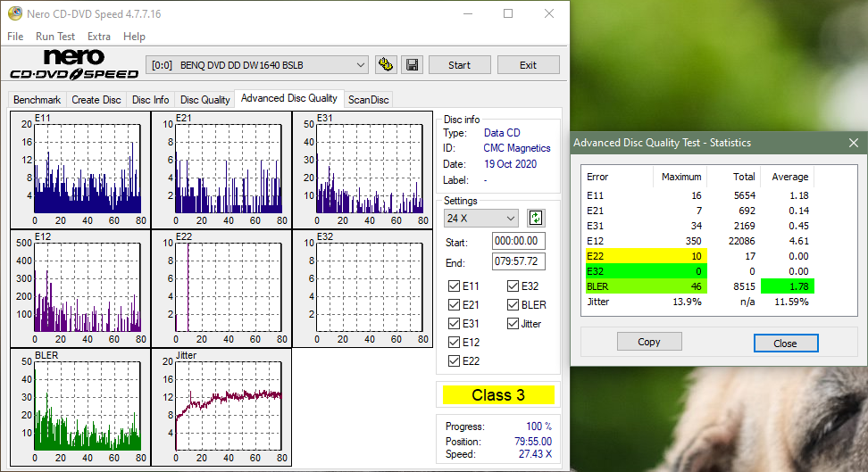Switch to the ScanDisc tab
This screenshot has width=868, height=472.
tap(369, 100)
